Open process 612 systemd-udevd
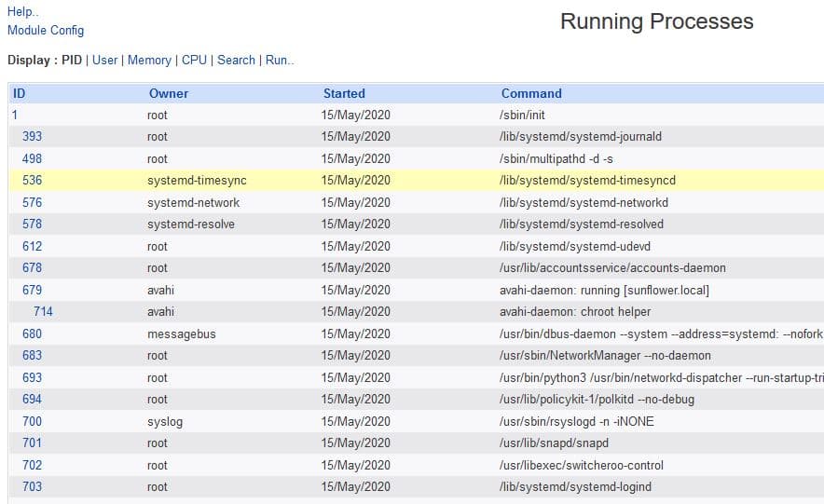Viewport: 824px width, 504px height. coord(32,246)
